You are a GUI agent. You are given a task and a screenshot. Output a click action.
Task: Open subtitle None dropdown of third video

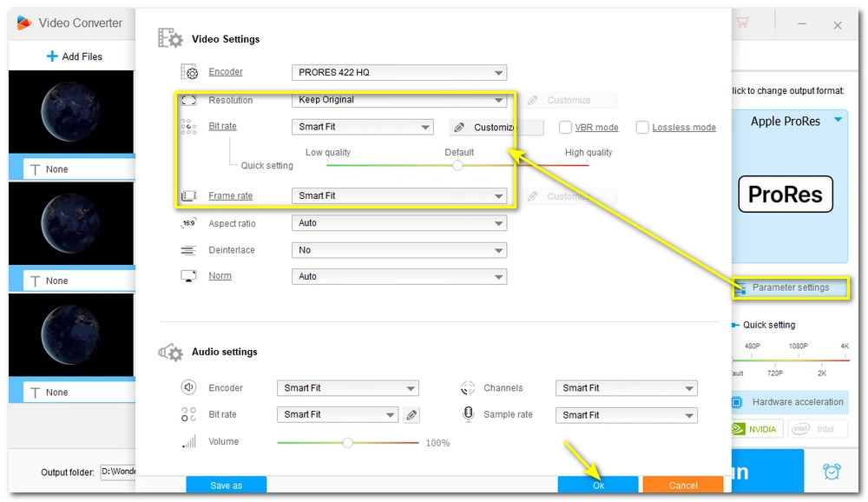click(79, 393)
